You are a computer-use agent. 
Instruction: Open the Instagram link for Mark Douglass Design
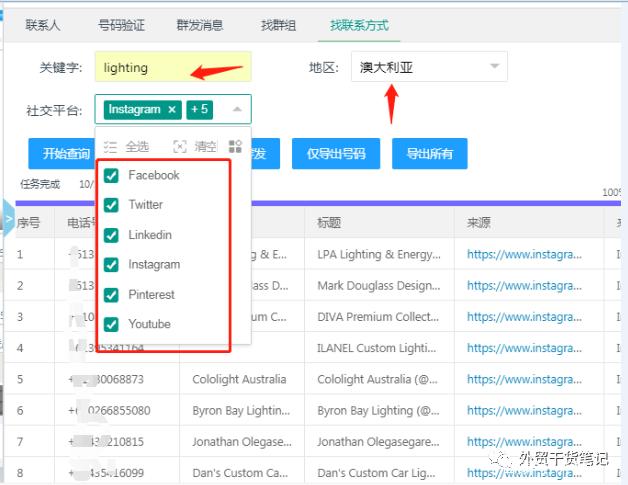click(x=524, y=286)
